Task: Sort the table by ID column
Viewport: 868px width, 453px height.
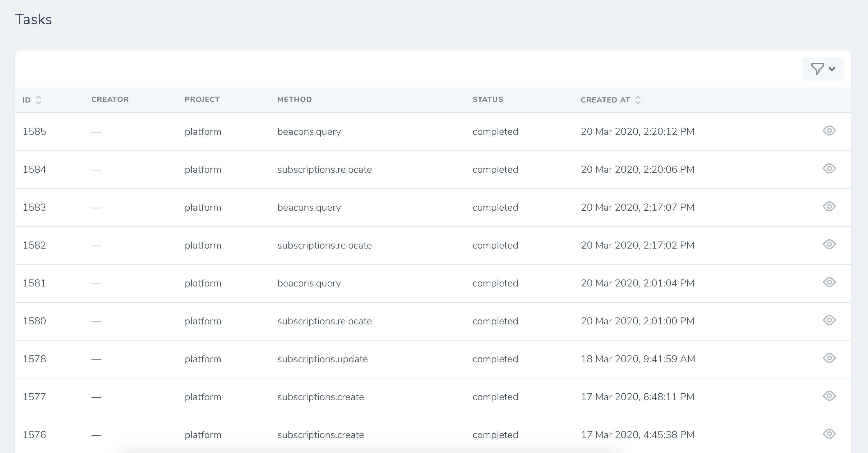Action: (39, 100)
